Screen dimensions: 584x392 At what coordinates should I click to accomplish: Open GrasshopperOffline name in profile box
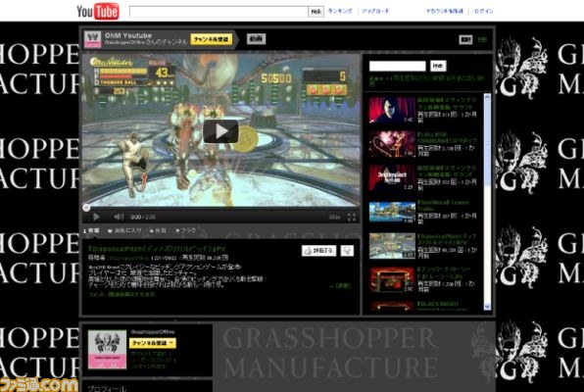152,332
